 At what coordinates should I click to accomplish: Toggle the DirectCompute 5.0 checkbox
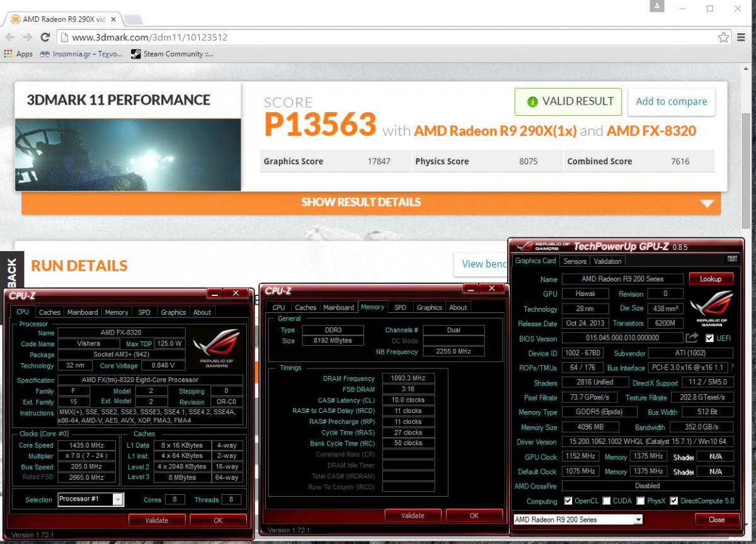tap(674, 501)
